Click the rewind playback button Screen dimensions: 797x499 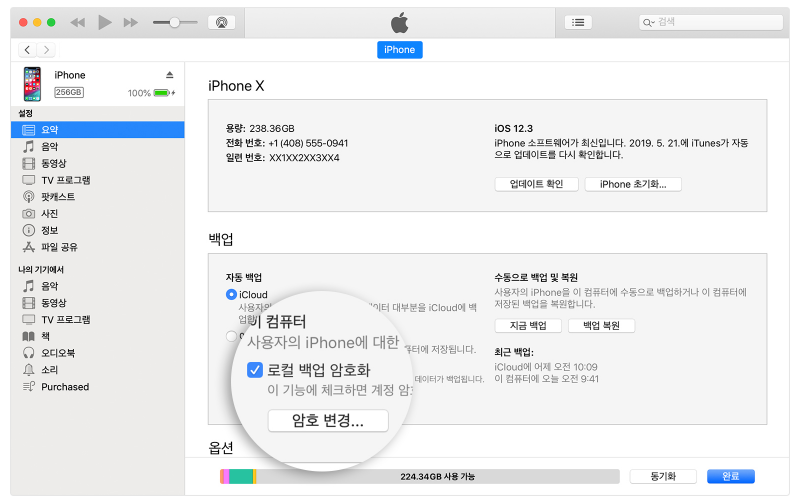(x=78, y=22)
